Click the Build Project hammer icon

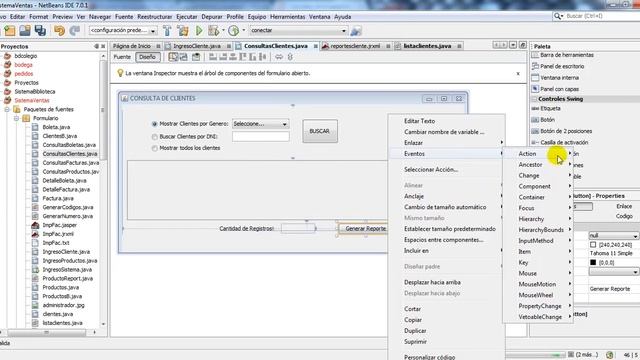point(167,31)
